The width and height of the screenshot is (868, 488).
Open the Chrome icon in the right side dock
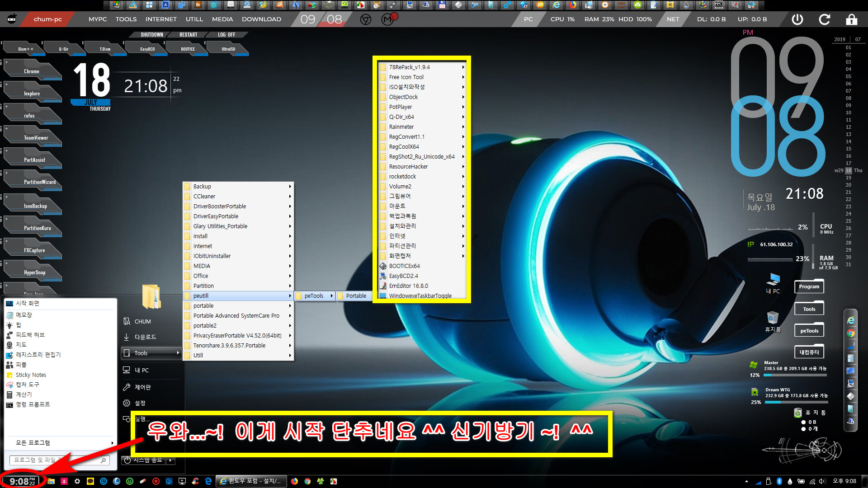click(851, 333)
